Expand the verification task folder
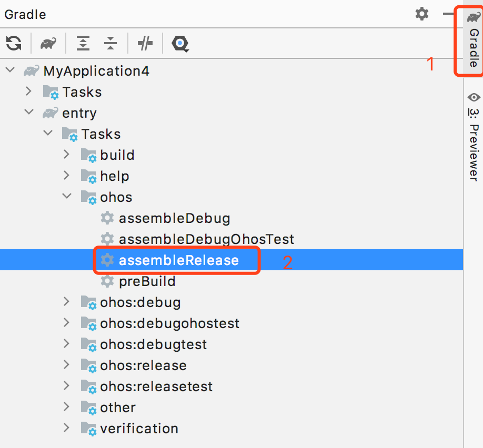Image resolution: width=483 pixels, height=448 pixels. 66,429
